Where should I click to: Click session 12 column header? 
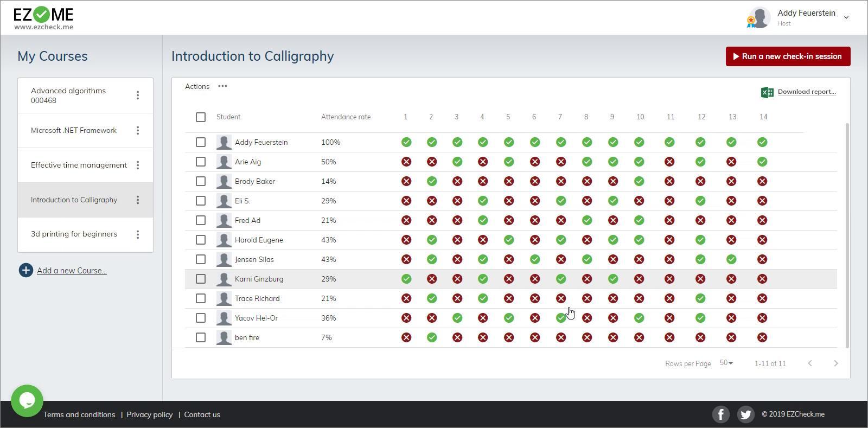[701, 117]
